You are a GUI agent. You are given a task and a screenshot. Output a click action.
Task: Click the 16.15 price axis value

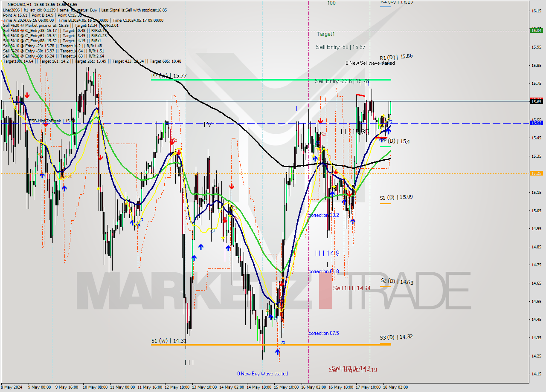click(536, 11)
